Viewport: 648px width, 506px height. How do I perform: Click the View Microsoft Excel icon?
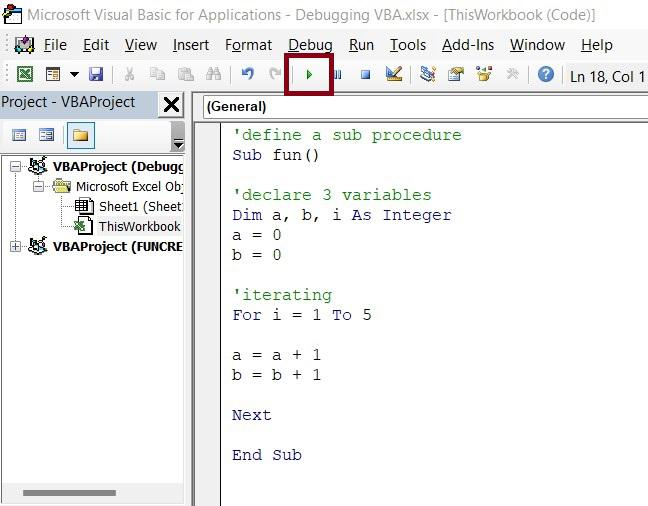coord(25,74)
